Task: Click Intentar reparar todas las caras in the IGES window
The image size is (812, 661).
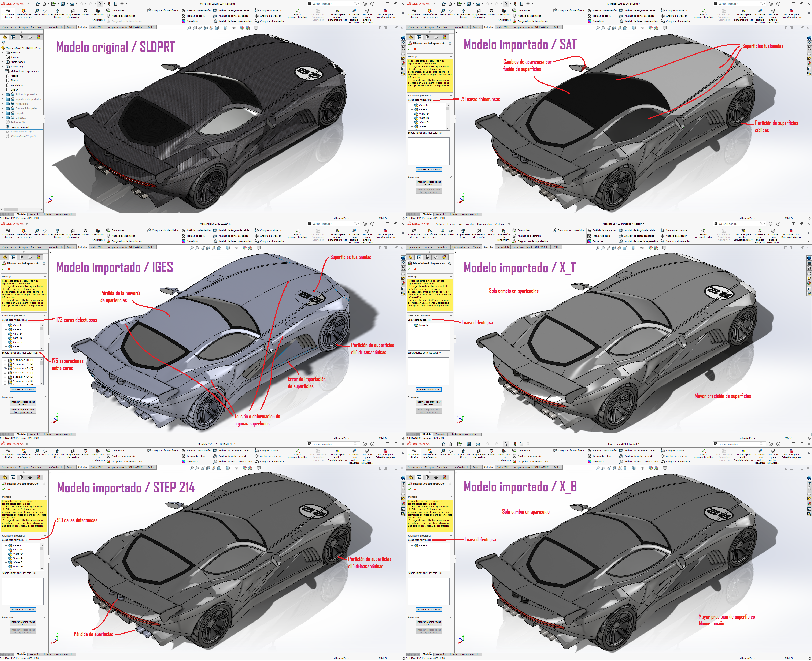Action: point(23,403)
